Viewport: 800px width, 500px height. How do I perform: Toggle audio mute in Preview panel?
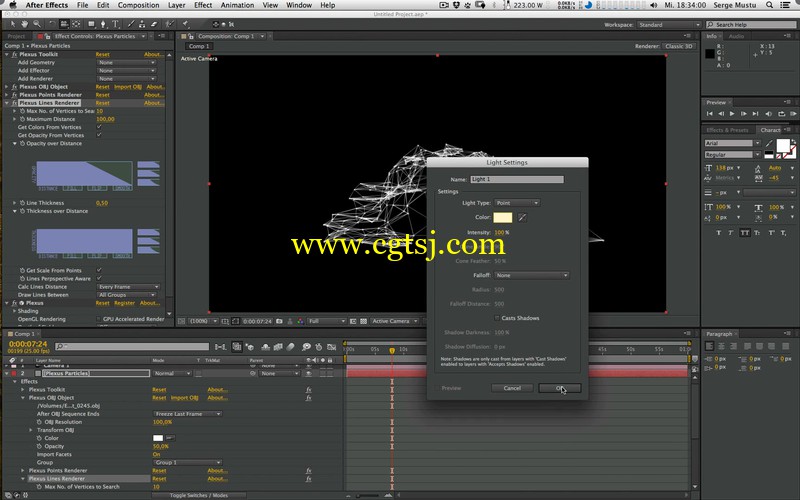(x=768, y=114)
